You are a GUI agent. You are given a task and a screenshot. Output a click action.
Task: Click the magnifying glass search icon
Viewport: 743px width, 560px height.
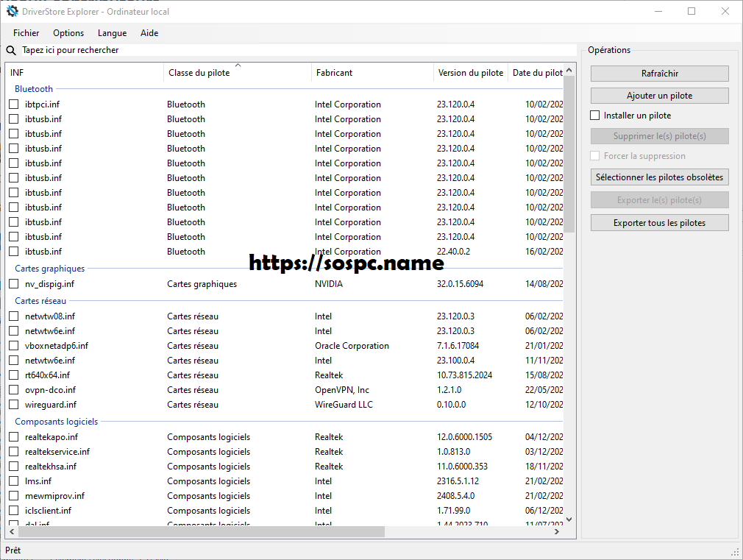coord(11,50)
